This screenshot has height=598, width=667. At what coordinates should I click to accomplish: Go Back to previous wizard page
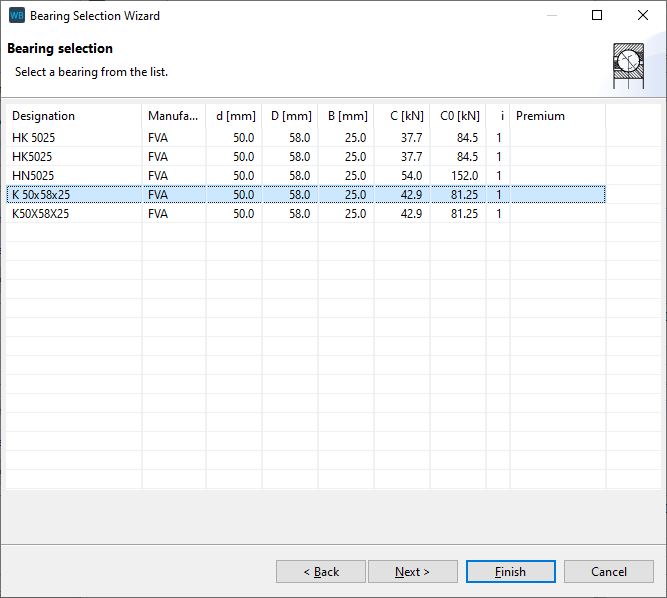click(320, 571)
